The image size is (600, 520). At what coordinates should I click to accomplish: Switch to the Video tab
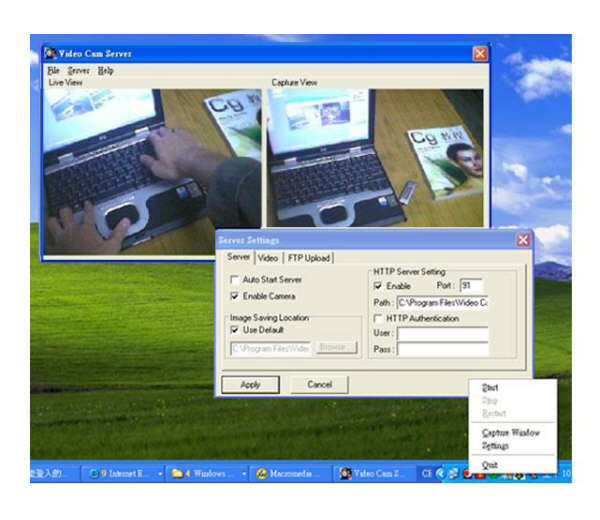(x=268, y=258)
